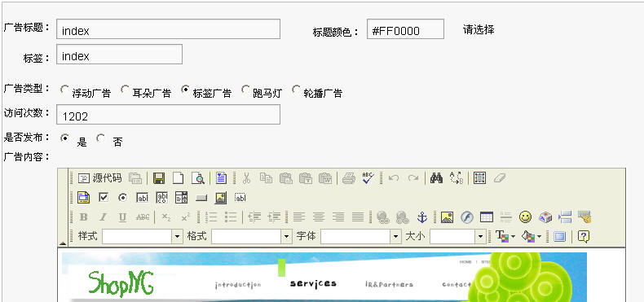Insert a checkbox field from the editor toolbar
Screen dimensions: 644x302
(x=104, y=198)
